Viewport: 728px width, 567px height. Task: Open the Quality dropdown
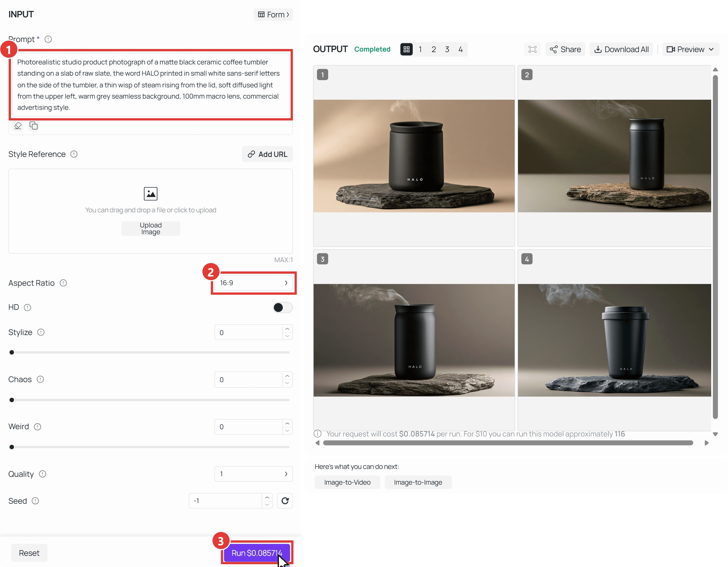pos(253,474)
